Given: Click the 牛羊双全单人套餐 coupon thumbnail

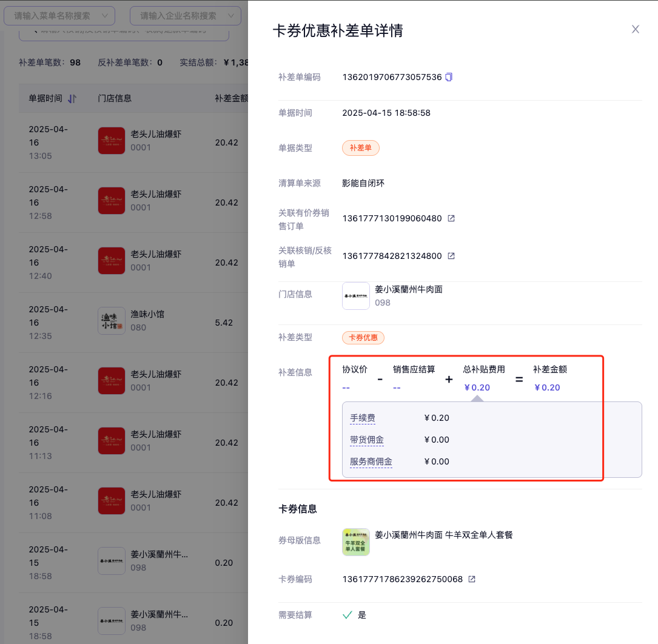Looking at the screenshot, I should point(356,542).
